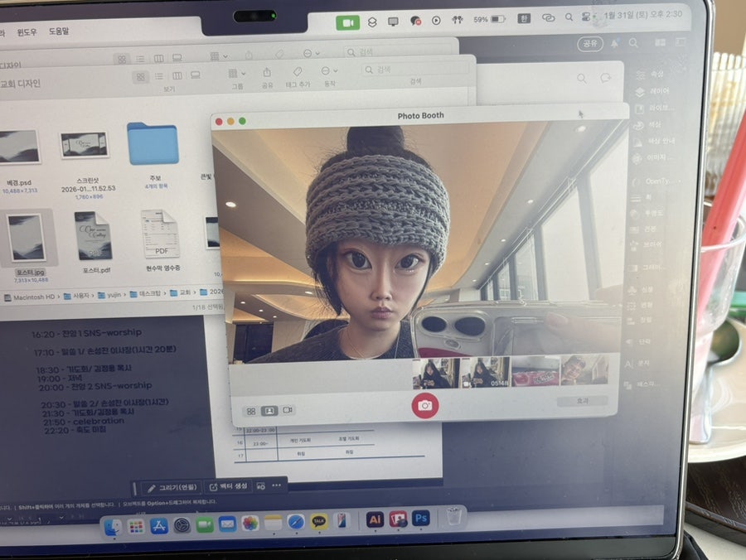This screenshot has height=560, width=746.
Task: Click the green camera-in-use menu bar indicator
Action: coord(348,22)
